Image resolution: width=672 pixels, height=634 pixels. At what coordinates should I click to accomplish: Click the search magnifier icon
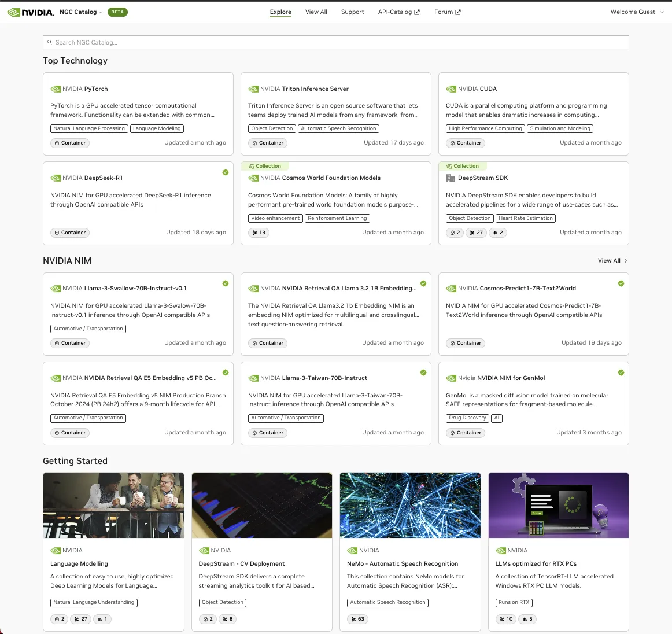tap(50, 42)
